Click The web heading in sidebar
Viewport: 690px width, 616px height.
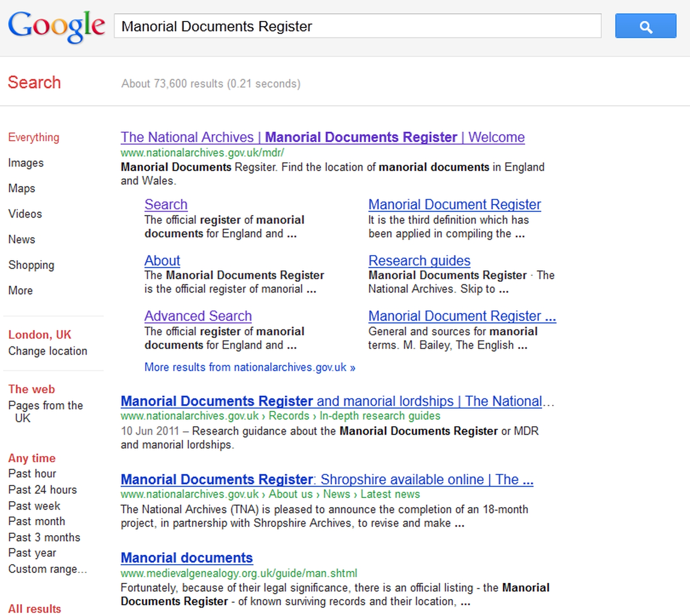coord(31,389)
